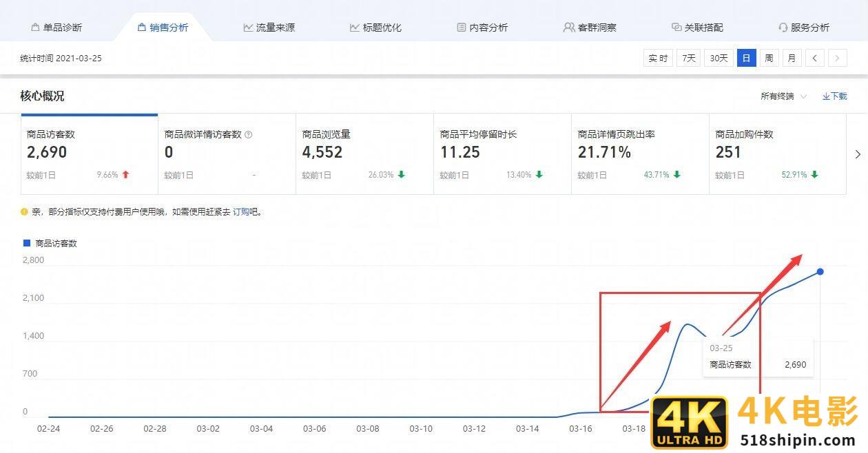Viewport: 868px width, 453px height.
Task: Click the 9.66% increase indicator
Action: click(x=113, y=175)
